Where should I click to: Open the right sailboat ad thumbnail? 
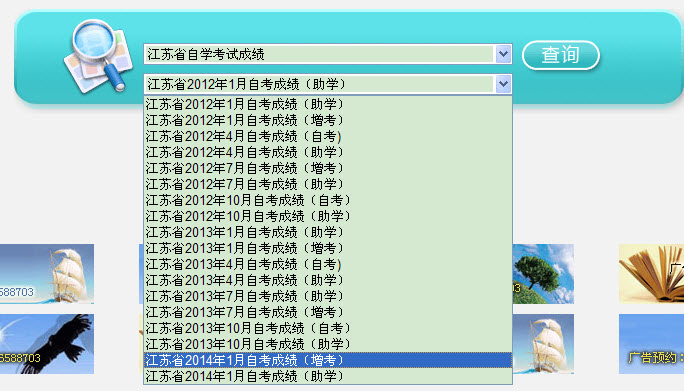click(x=543, y=344)
